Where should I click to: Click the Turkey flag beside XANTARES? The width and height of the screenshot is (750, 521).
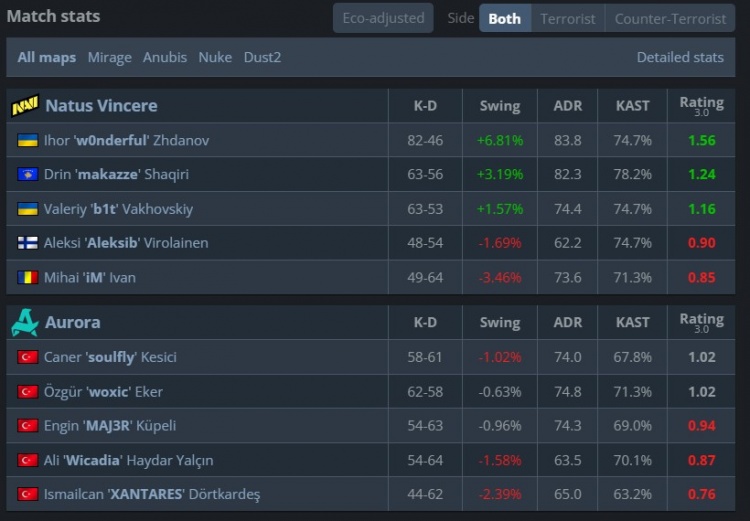[27, 494]
